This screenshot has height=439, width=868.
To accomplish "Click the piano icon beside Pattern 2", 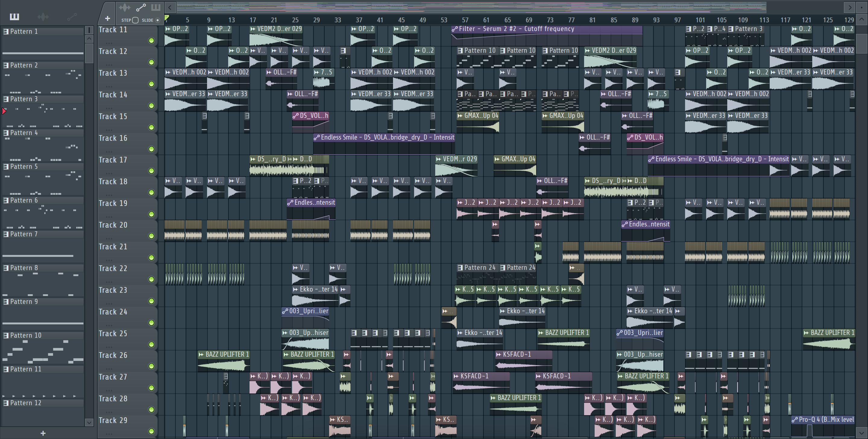I will [x=6, y=65].
